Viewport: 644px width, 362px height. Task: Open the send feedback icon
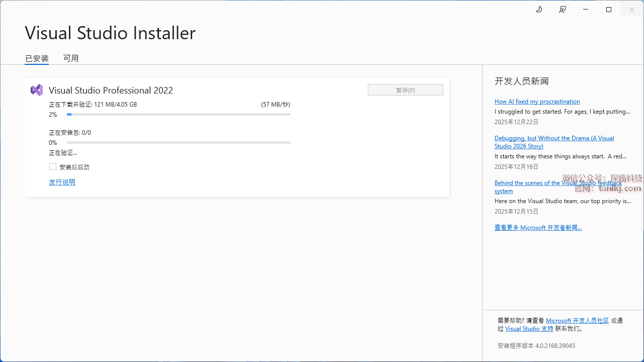click(x=562, y=10)
